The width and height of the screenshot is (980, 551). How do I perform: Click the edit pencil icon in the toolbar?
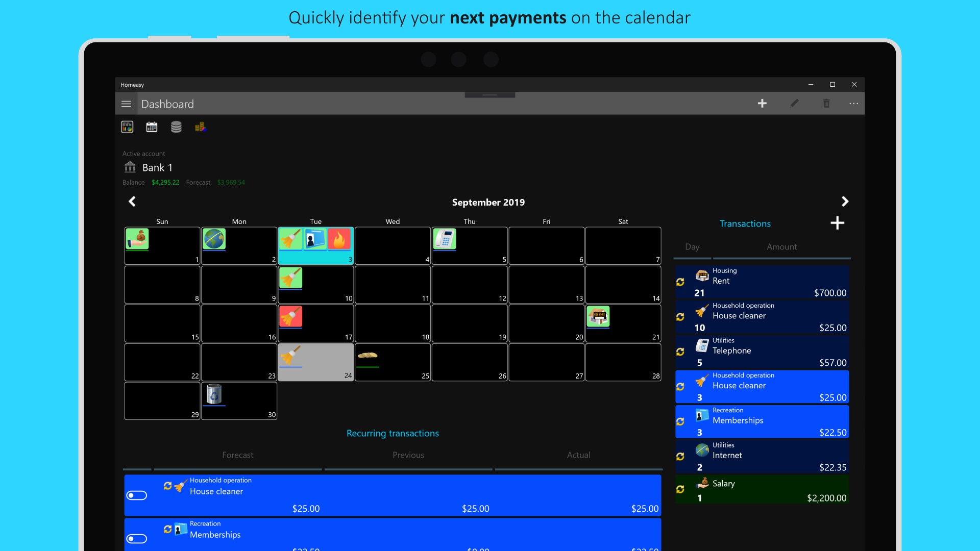click(794, 104)
